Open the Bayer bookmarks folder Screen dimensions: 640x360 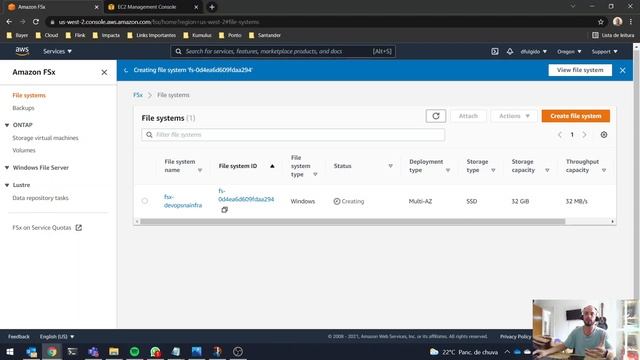pyautogui.click(x=18, y=36)
